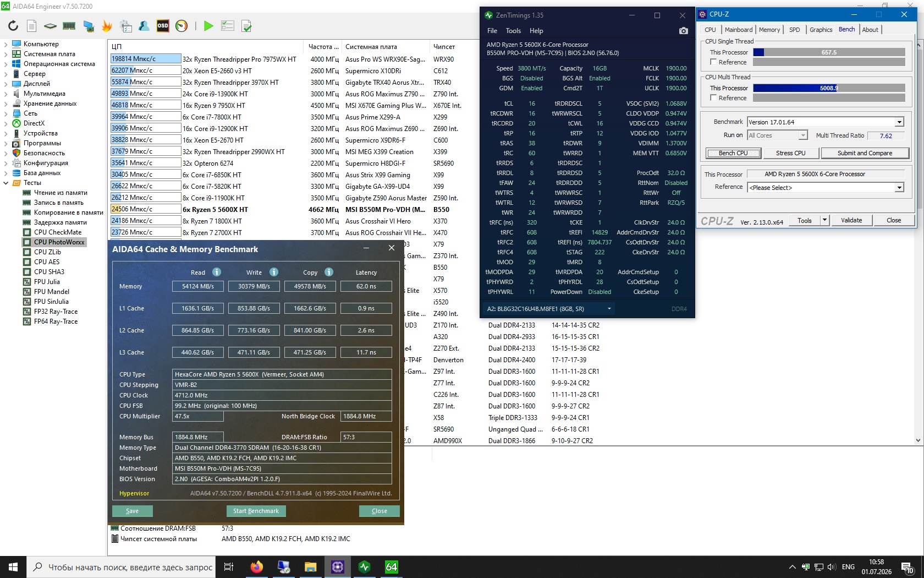
Task: Click the CPU chip icon in AIDA64 toolbar
Action: (x=50, y=26)
